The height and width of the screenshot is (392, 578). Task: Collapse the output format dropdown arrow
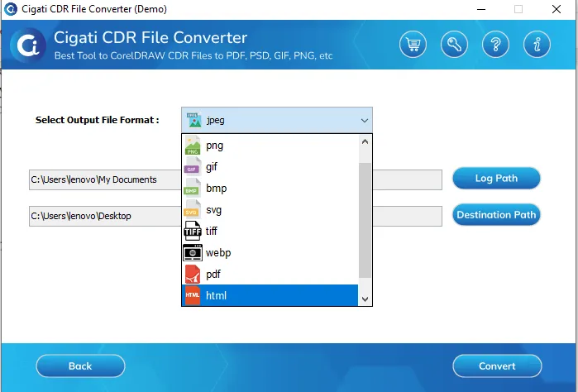(364, 121)
